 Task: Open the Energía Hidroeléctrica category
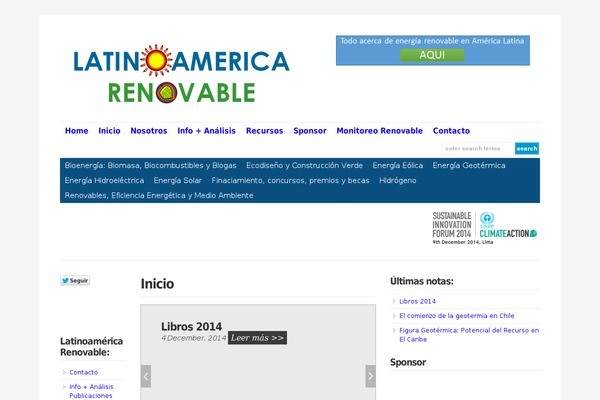point(104,180)
